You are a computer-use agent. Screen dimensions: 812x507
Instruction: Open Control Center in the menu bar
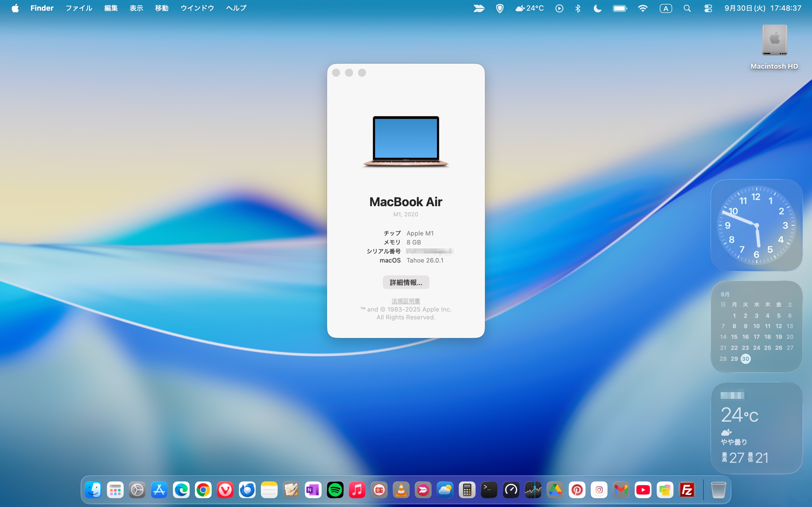[708, 8]
